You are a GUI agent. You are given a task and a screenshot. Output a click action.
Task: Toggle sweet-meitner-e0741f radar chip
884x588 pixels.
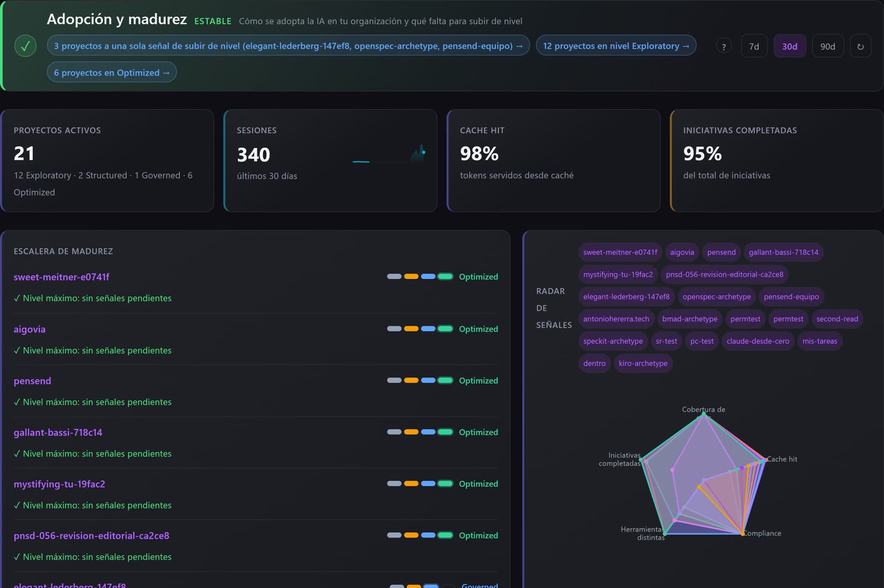coord(620,252)
